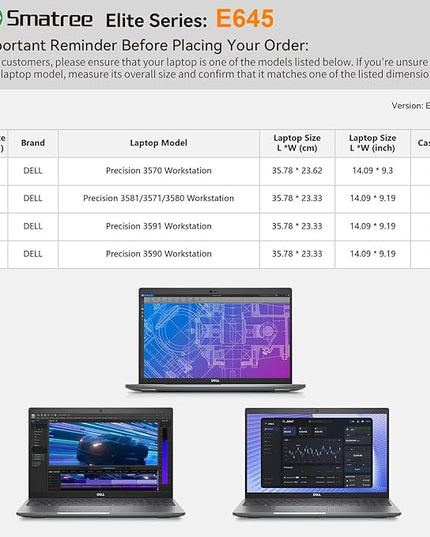430x537 pixels.
Task: Click the orange E645 model number
Action: pyautogui.click(x=245, y=19)
